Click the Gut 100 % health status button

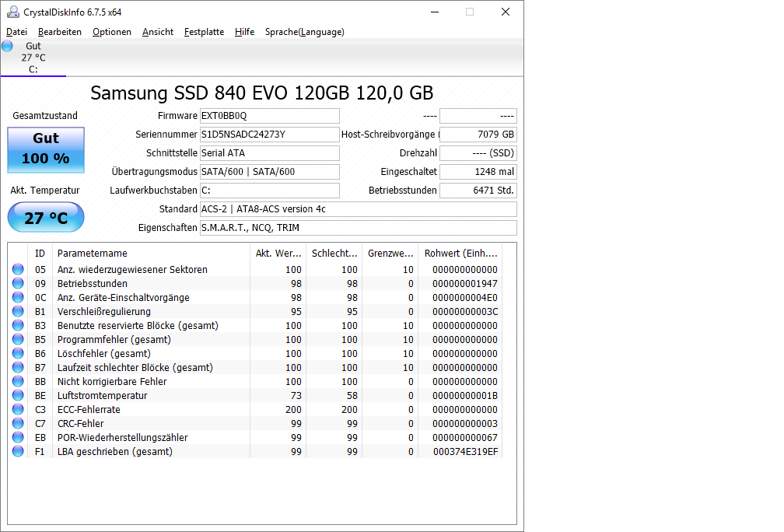46,150
